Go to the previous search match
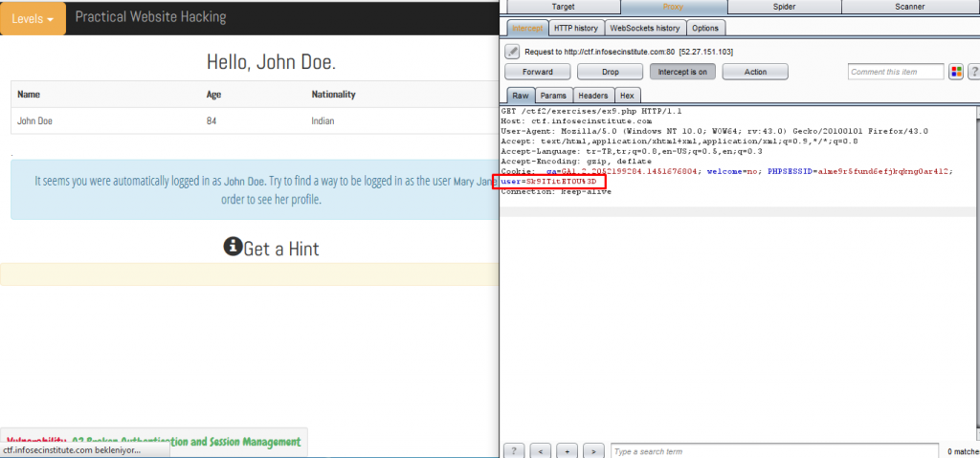Image resolution: width=980 pixels, height=458 pixels. coord(541,450)
